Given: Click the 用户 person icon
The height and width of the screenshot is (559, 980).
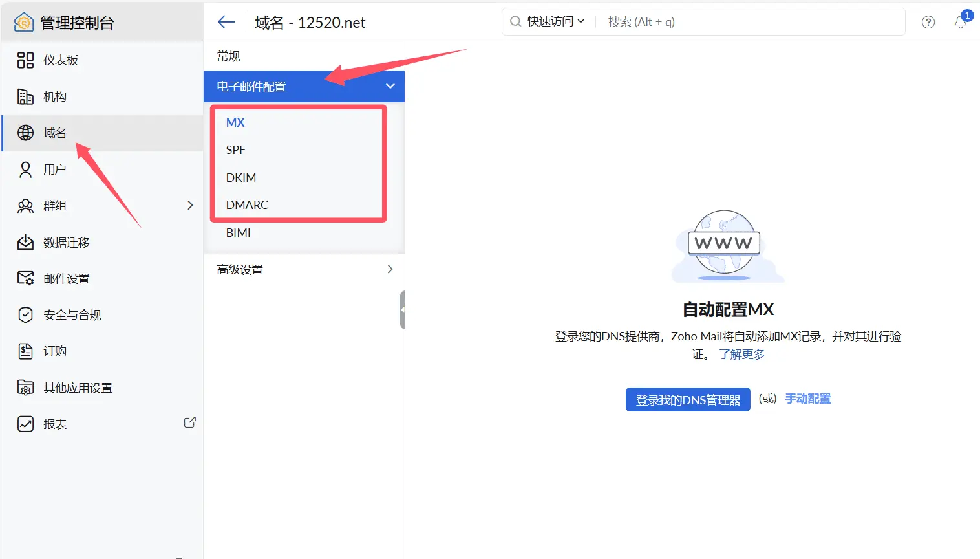Looking at the screenshot, I should click(25, 170).
